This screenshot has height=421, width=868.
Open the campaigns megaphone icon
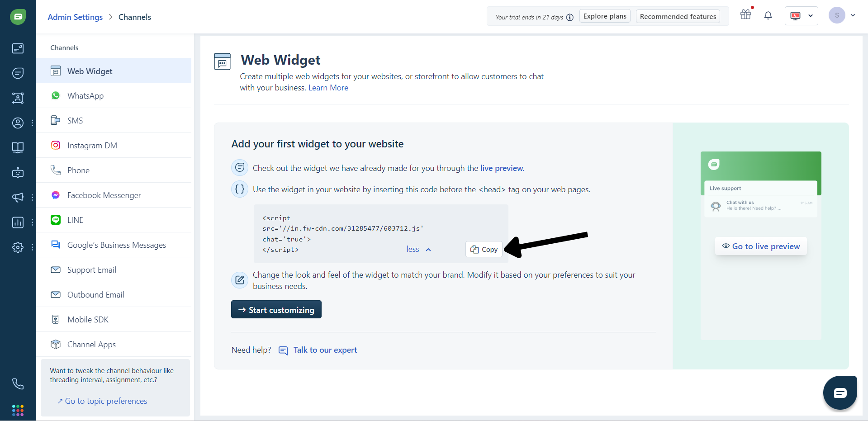18,198
